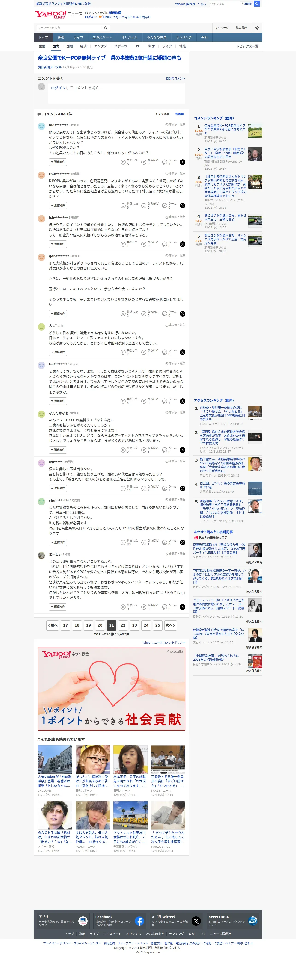This screenshot has width=296, height=980.
Task: Open thumbnail of 新人気VTuber article
Action: tap(55, 759)
